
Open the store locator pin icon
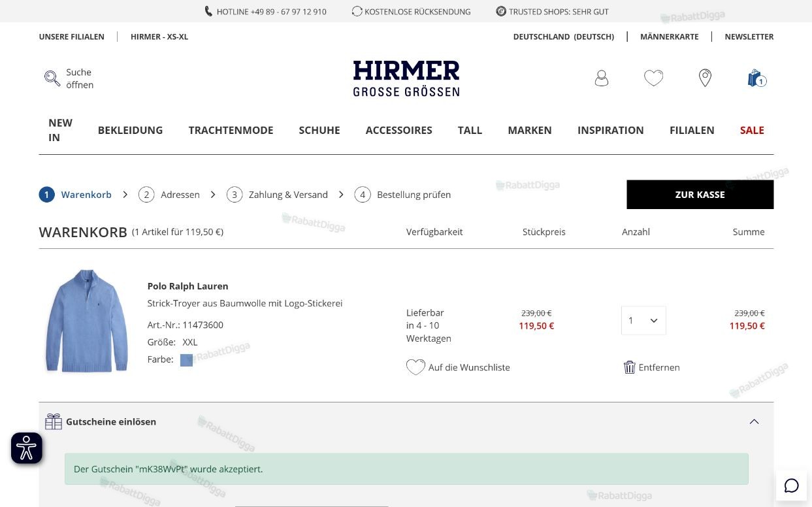tap(705, 78)
